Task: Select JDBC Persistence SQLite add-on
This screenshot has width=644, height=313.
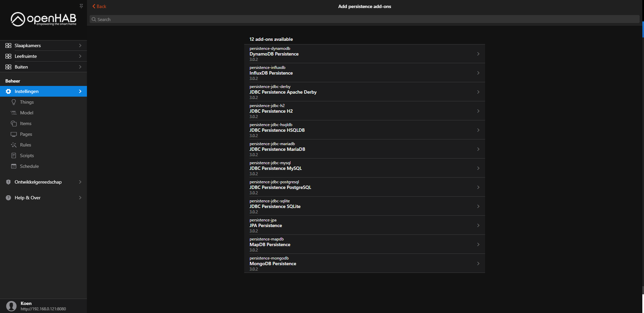Action: 365,206
